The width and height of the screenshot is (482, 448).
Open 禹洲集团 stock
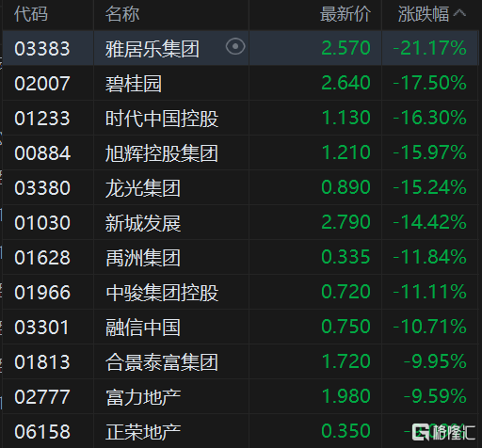tap(143, 258)
